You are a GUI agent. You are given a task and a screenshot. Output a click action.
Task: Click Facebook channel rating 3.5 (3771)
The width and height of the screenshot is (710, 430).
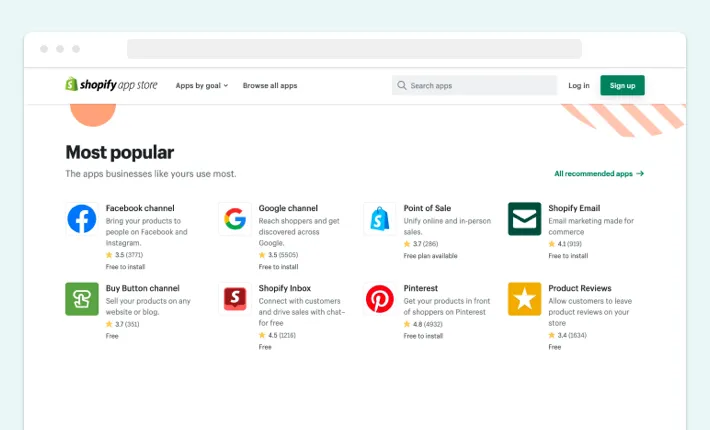point(125,255)
